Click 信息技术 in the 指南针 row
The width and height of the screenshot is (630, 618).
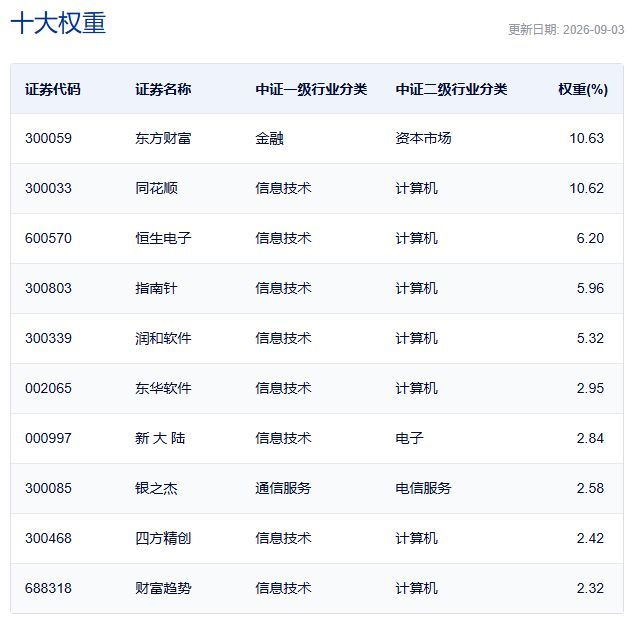(283, 288)
